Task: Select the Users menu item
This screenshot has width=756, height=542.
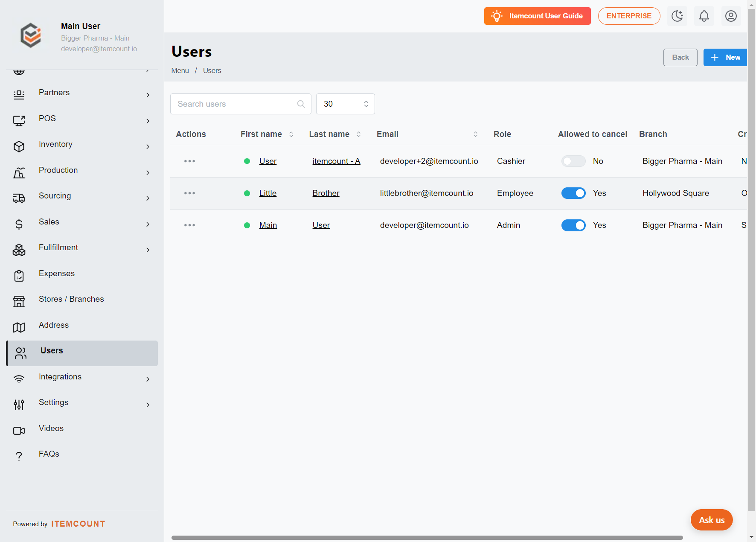Action: [x=82, y=353]
